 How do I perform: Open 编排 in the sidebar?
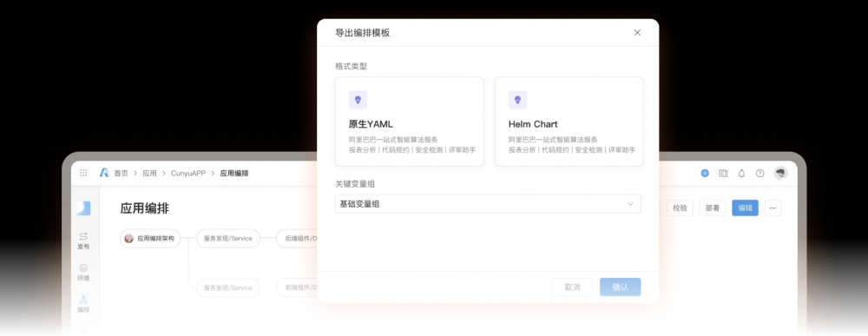(83, 304)
